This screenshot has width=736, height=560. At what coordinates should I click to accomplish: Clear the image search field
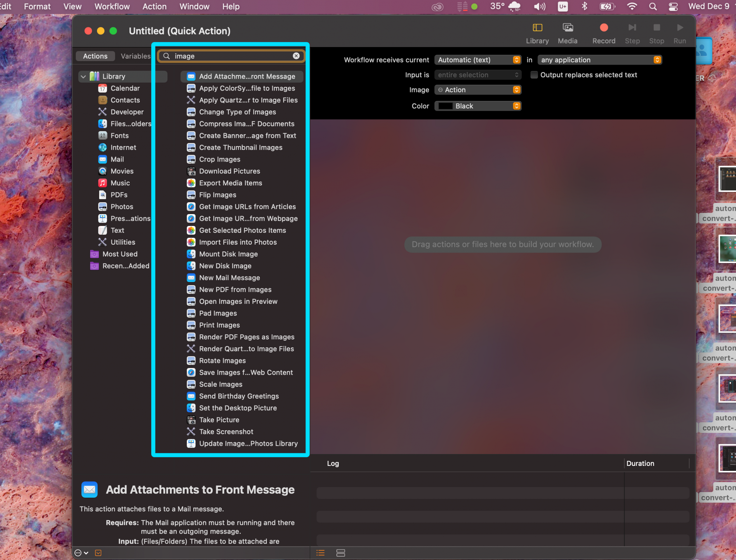coord(296,56)
